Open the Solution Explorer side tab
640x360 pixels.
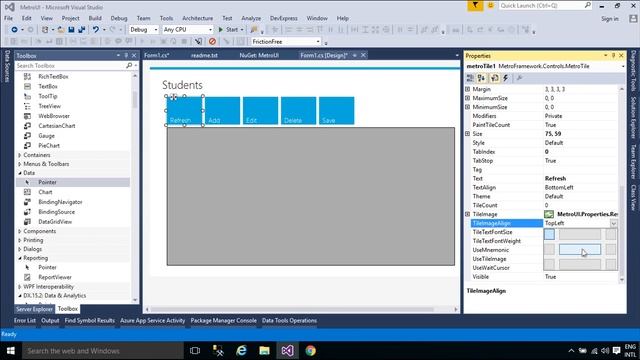point(633,118)
